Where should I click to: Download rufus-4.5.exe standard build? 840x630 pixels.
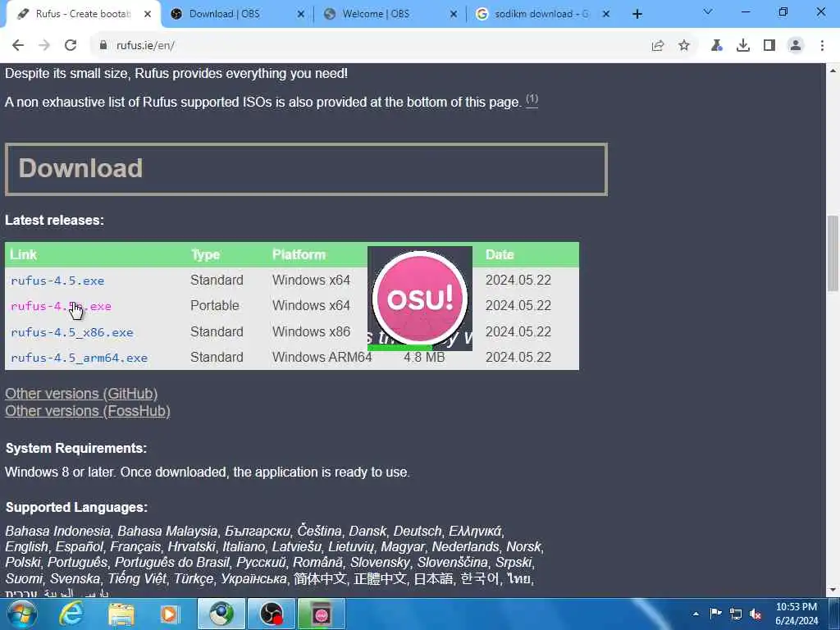(57, 281)
